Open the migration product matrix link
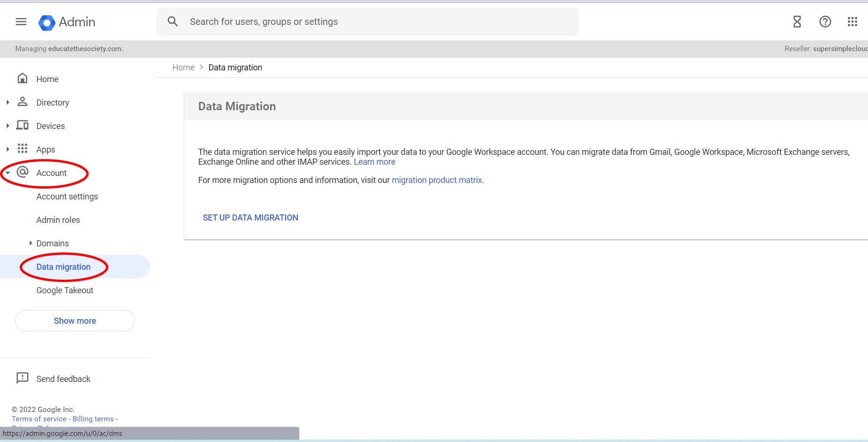 coord(437,180)
